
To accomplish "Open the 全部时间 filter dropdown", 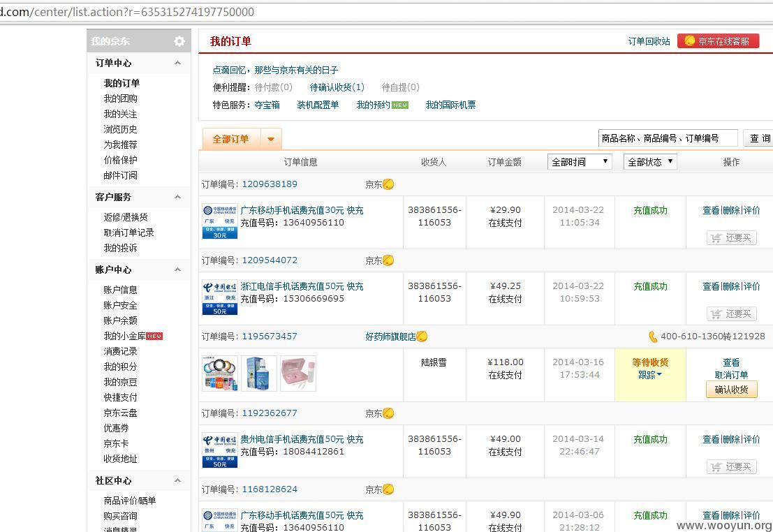I will (x=580, y=162).
